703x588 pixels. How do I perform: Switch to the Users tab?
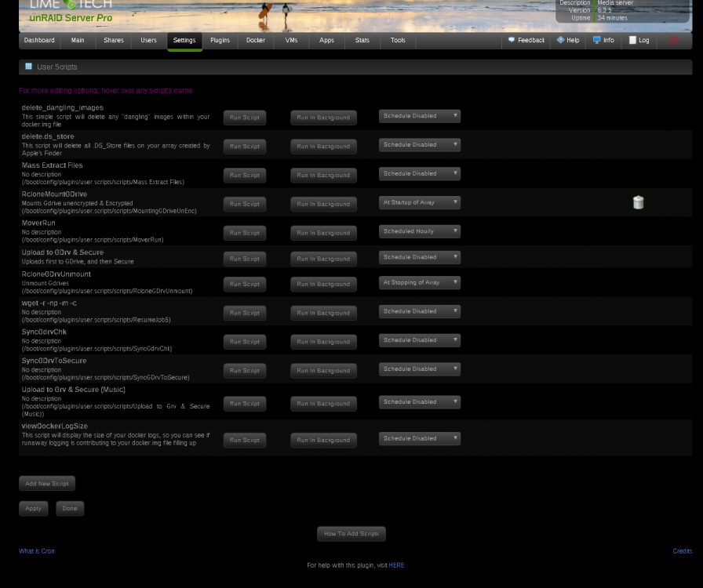click(x=148, y=40)
